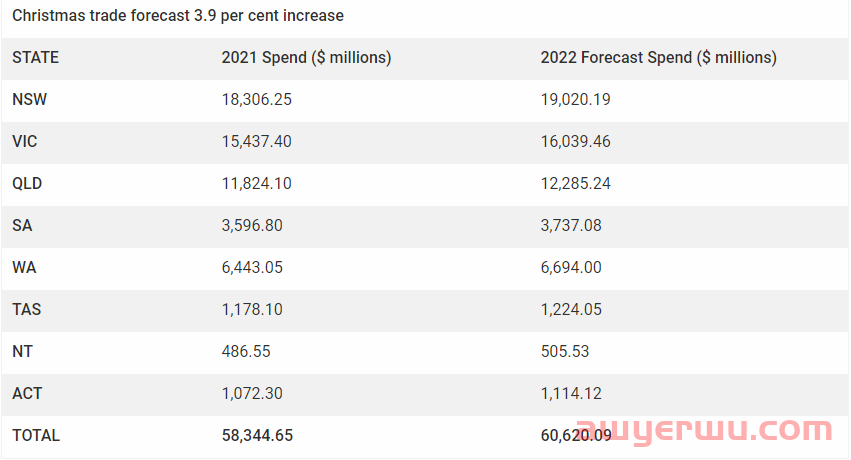Click the TOTAL row label
Screen dimensions: 851x460
(36, 436)
